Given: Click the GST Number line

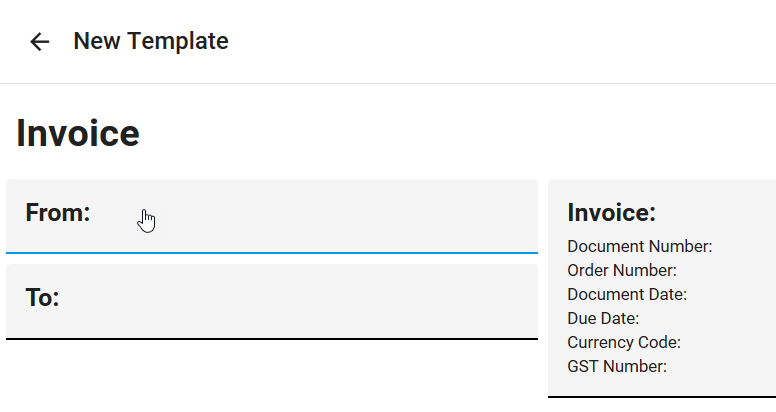Looking at the screenshot, I should coord(617,366).
